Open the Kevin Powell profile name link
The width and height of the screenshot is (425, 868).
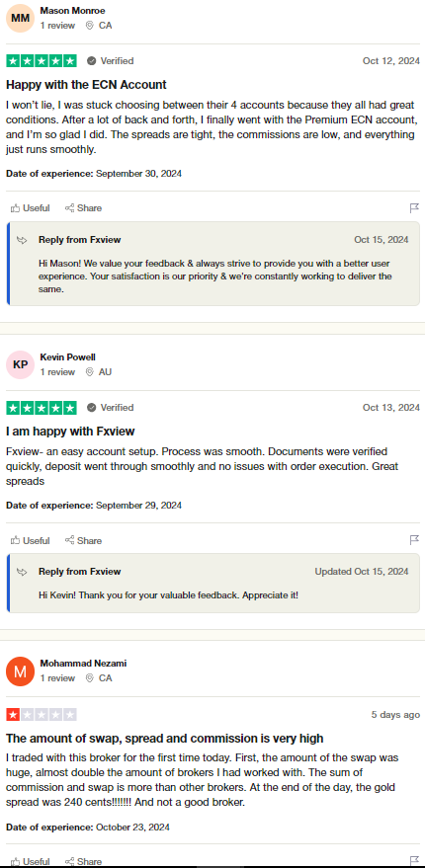coord(67,357)
